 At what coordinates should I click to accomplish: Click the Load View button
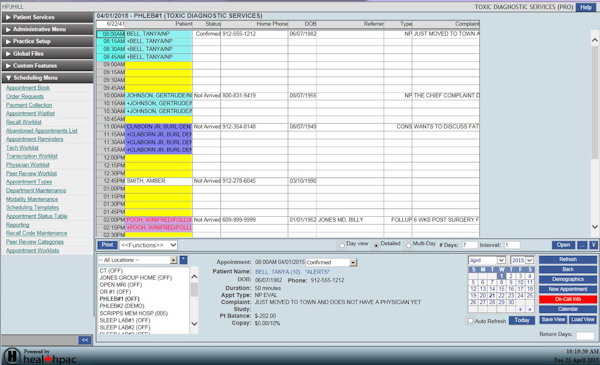583,320
